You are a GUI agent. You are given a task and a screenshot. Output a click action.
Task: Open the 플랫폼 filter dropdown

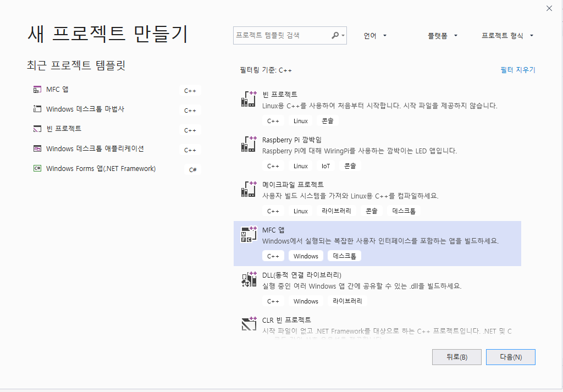(443, 36)
